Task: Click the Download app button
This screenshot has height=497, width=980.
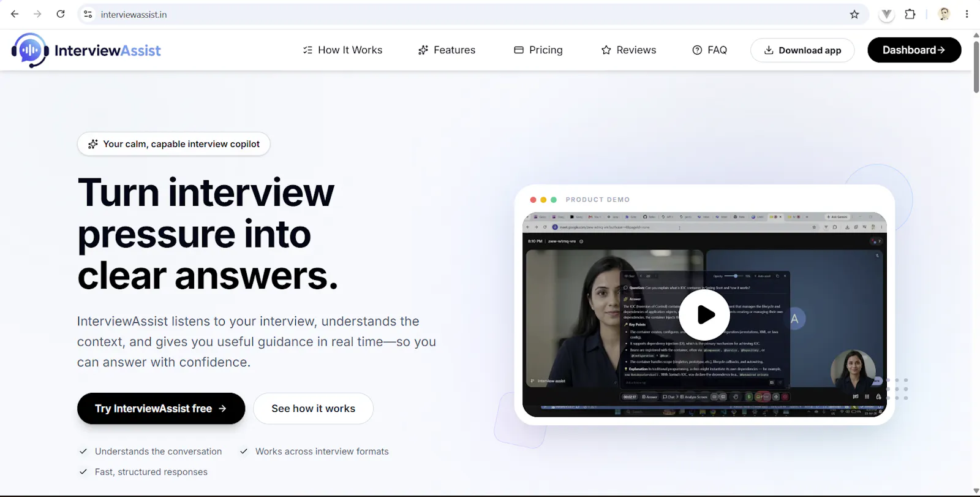Action: (x=802, y=50)
